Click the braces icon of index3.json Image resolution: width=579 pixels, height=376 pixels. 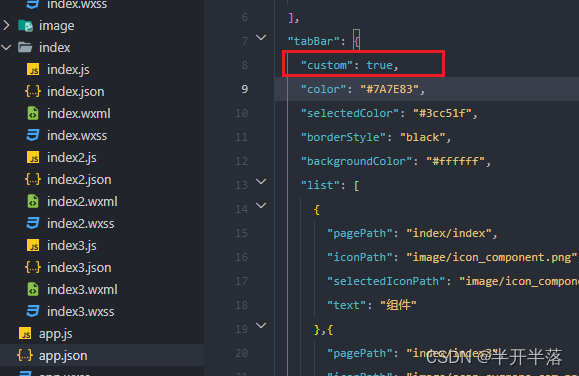pos(32,267)
